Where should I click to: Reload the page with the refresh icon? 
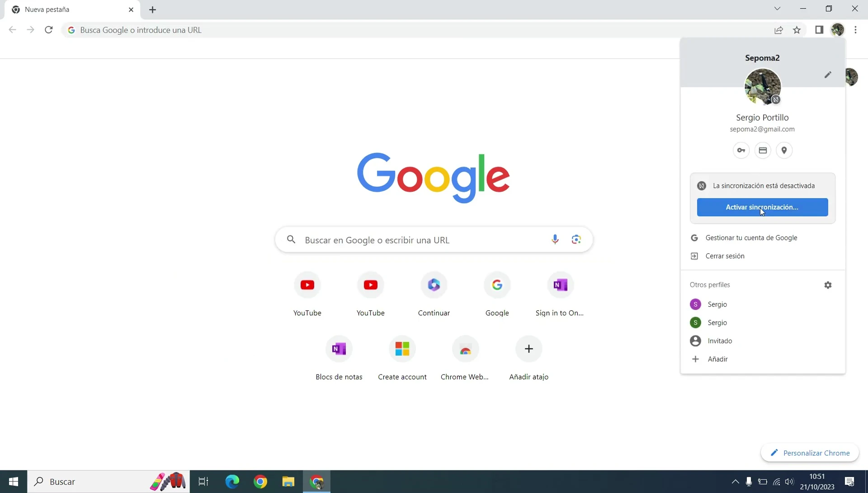(49, 30)
